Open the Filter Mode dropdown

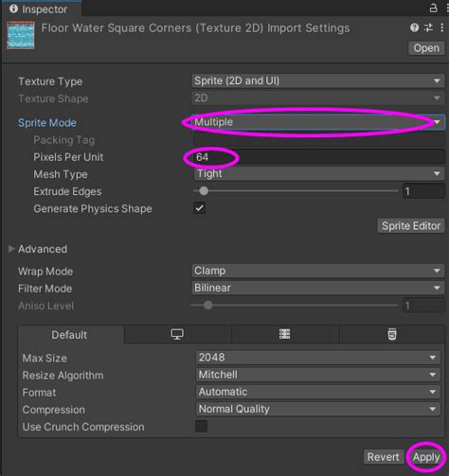point(317,288)
